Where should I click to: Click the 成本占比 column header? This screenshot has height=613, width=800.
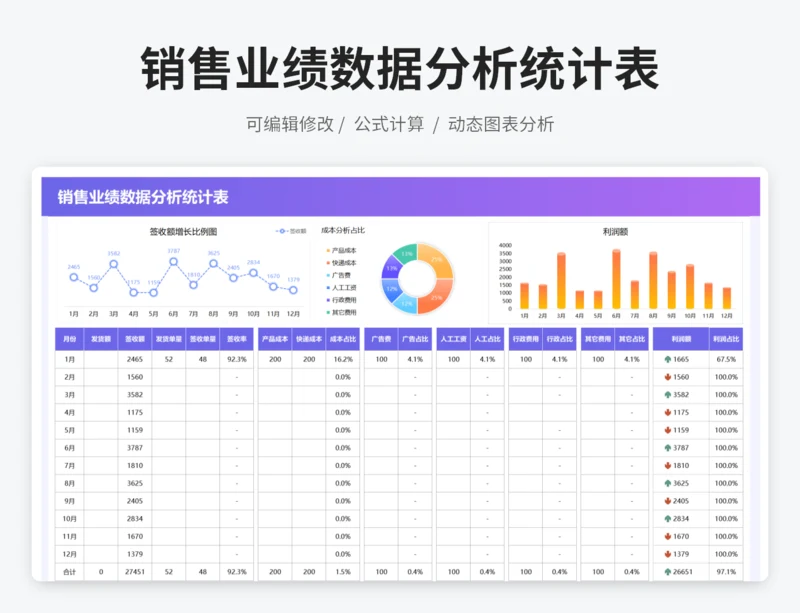(x=343, y=339)
